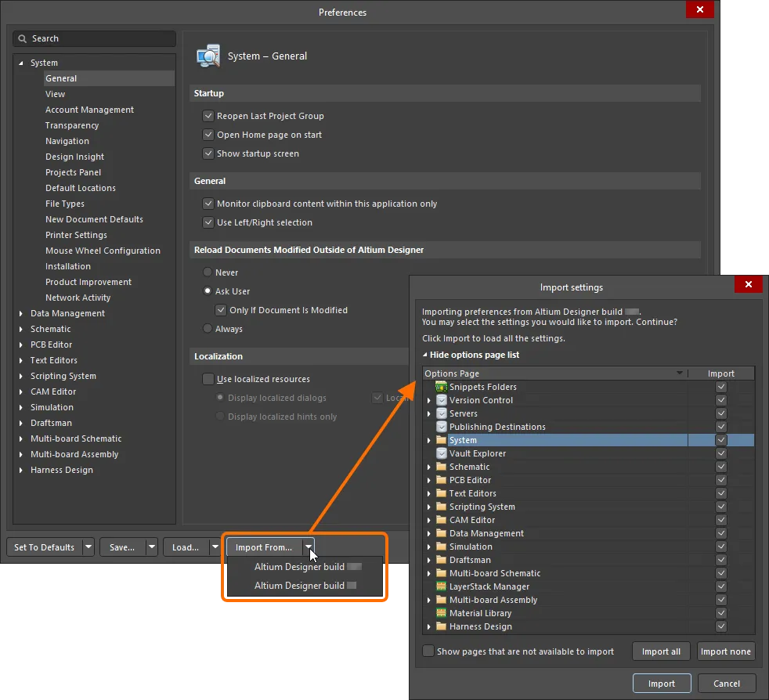Viewport: 769px width, 700px height.
Task: Toggle Reopen Last Project Group checkbox
Action: point(208,116)
